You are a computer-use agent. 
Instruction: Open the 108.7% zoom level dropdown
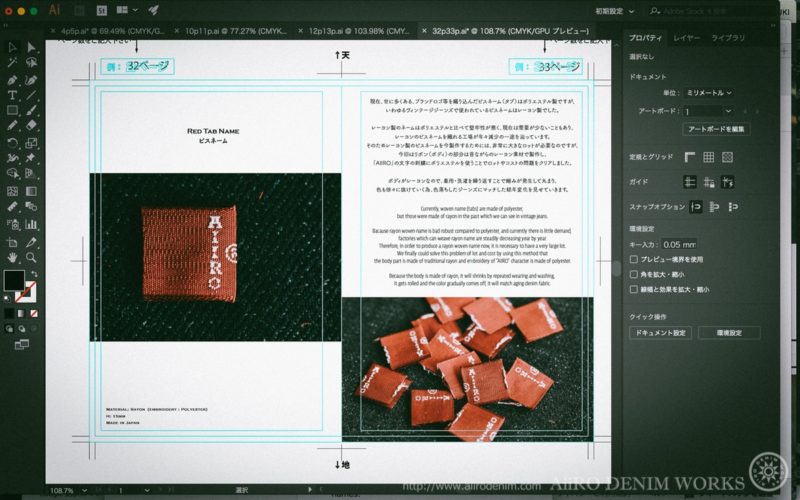(85, 490)
